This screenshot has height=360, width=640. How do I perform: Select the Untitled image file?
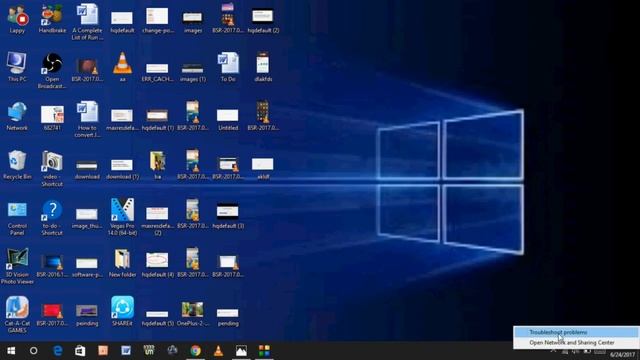(228, 119)
